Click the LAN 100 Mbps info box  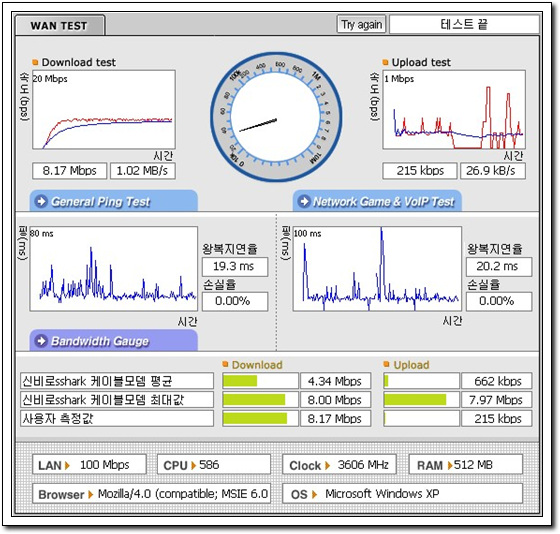(89, 464)
